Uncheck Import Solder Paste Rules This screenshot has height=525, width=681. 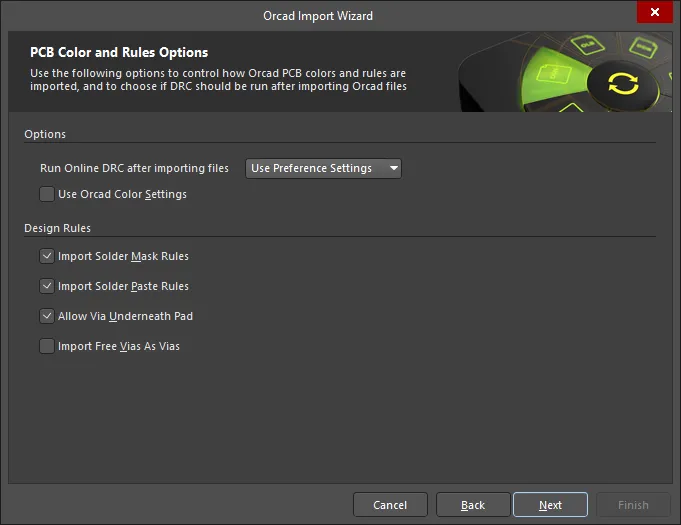tap(47, 286)
